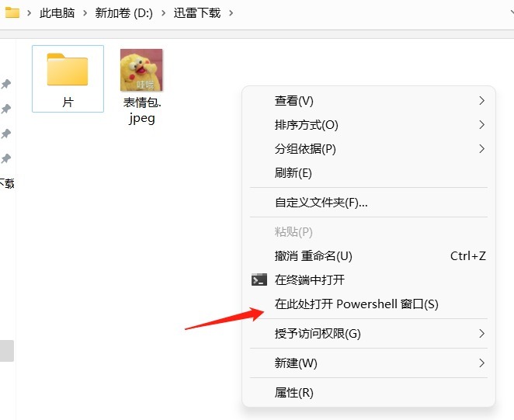
Task: Open the chevron dropdown after 新加卷 (D:)
Action: pos(163,13)
